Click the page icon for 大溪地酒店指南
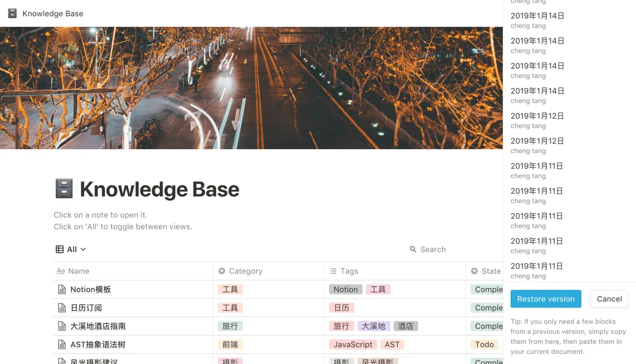The width and height of the screenshot is (636, 364). [x=62, y=326]
